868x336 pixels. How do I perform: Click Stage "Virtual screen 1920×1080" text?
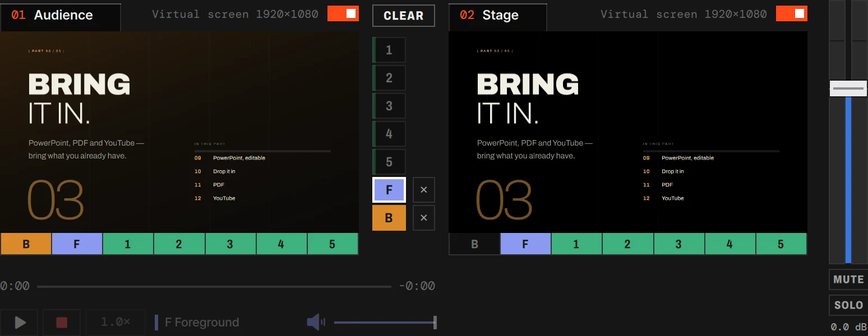point(684,14)
